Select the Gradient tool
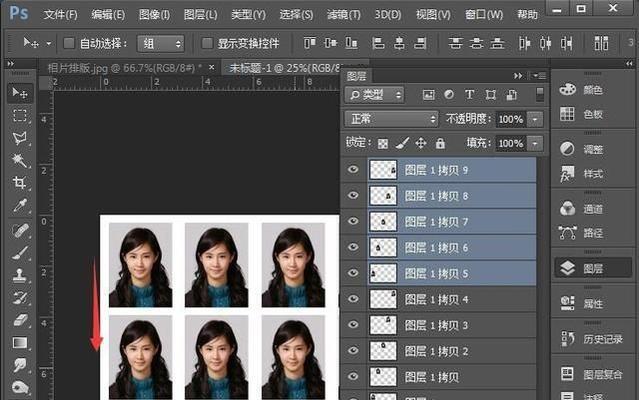 click(x=20, y=343)
